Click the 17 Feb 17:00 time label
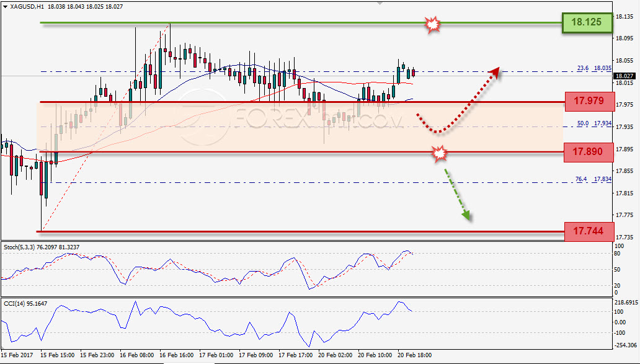Viewport: 640px width, 364px height. coord(296,355)
